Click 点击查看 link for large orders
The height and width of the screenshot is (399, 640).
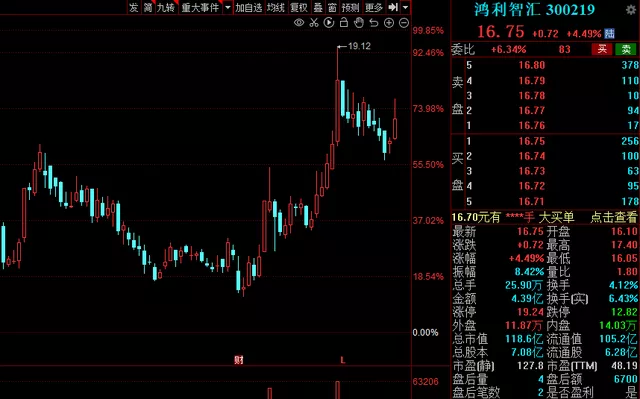[613, 217]
